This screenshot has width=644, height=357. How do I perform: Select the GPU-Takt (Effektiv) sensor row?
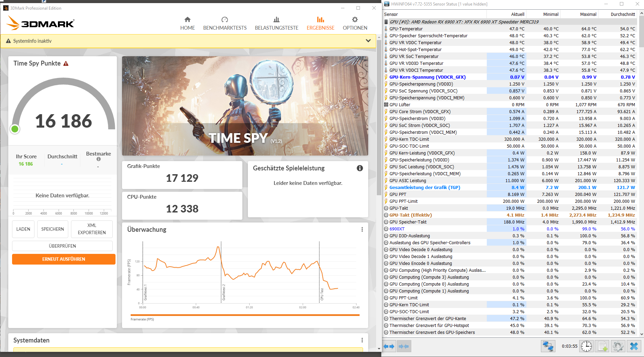510,215
